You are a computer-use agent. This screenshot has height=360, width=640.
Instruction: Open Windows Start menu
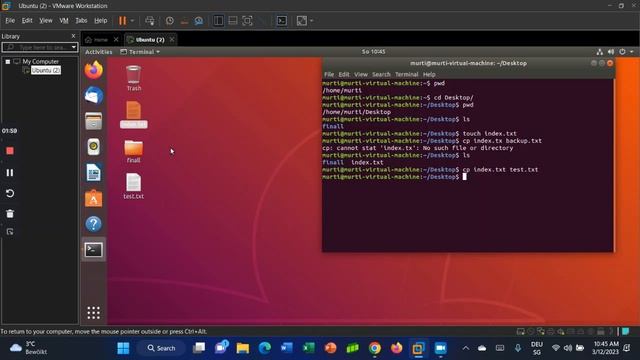click(123, 348)
